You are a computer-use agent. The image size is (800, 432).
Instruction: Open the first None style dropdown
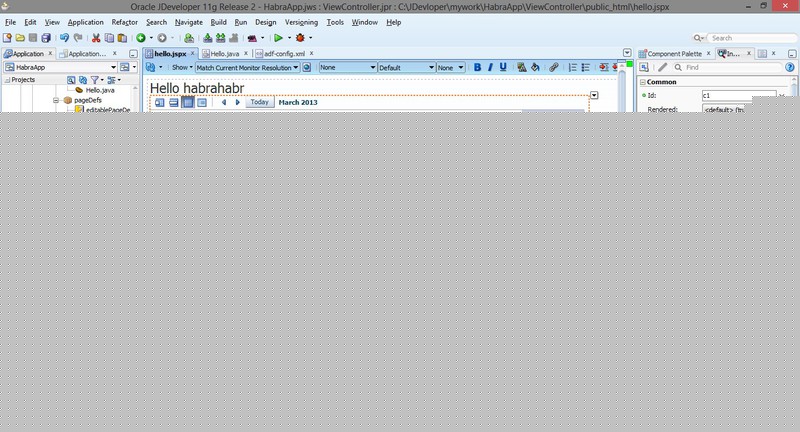[348, 67]
